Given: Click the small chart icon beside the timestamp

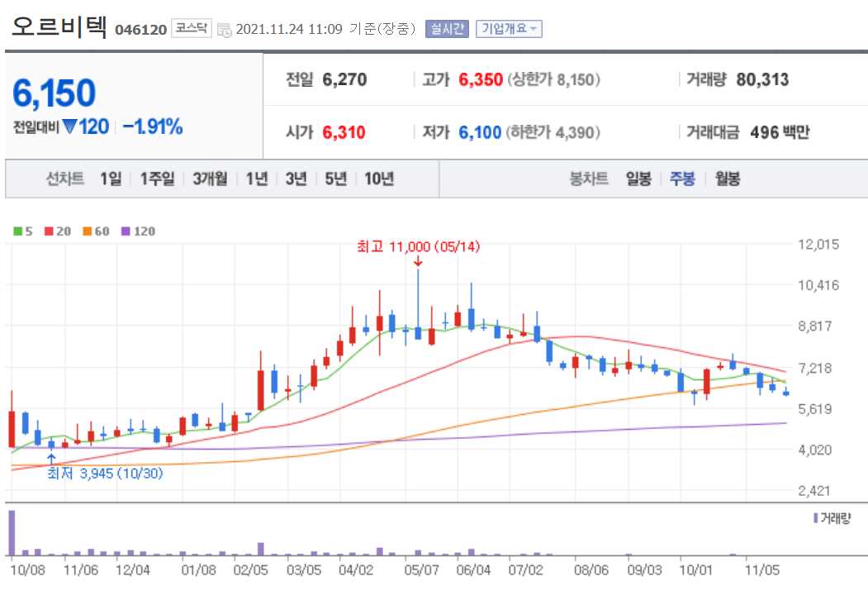Looking at the screenshot, I should click(x=224, y=28).
